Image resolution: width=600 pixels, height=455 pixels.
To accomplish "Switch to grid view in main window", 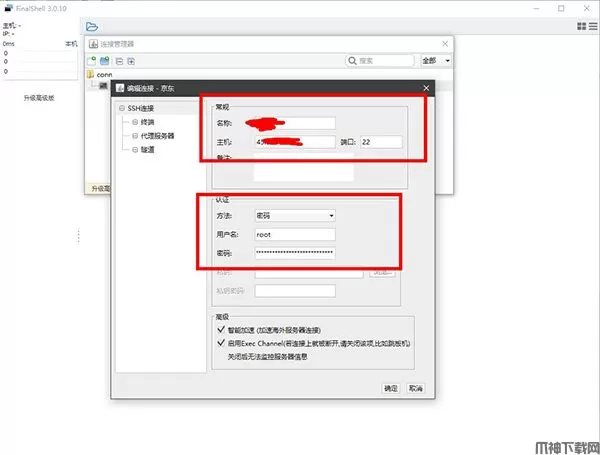I will (x=581, y=26).
